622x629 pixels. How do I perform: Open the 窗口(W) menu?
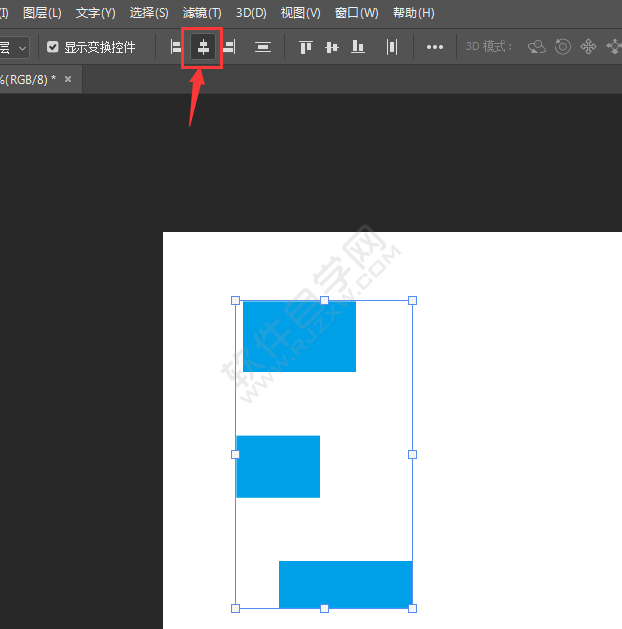(x=356, y=13)
